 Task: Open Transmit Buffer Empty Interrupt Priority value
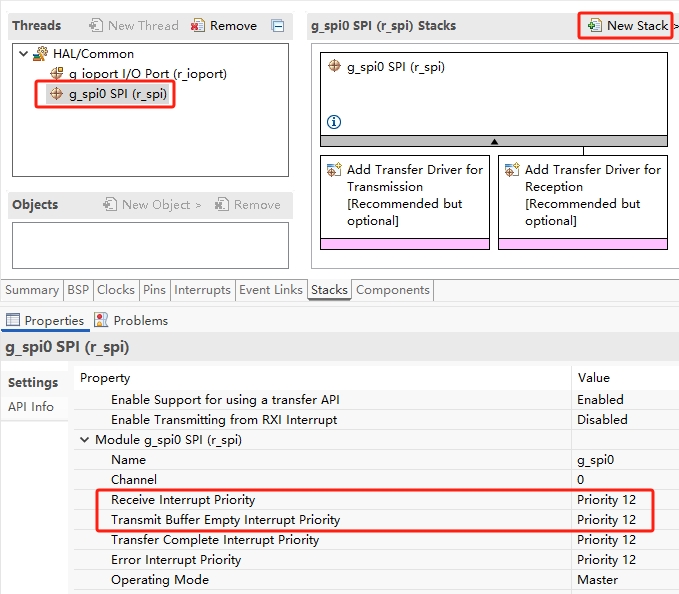pos(606,520)
